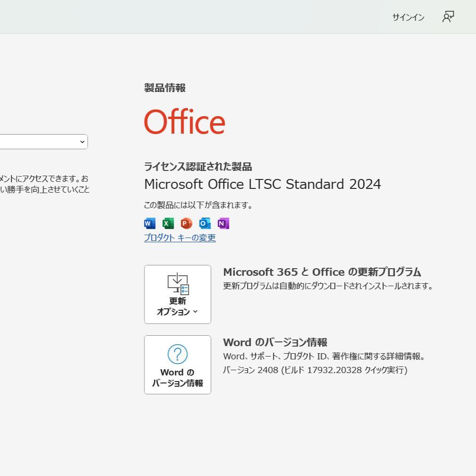476x476 pixels.
Task: Expand the combo box arrow on the left
Action: coord(82,141)
